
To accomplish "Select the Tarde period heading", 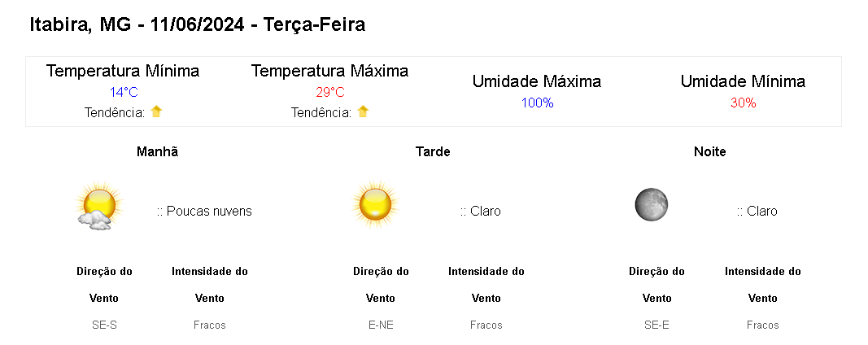I will click(x=433, y=151).
